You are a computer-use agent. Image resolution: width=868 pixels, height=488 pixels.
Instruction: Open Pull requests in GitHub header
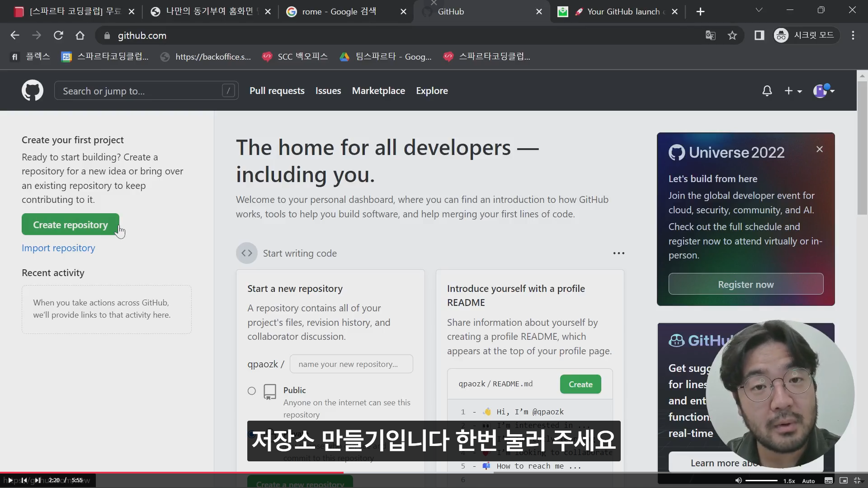click(277, 91)
